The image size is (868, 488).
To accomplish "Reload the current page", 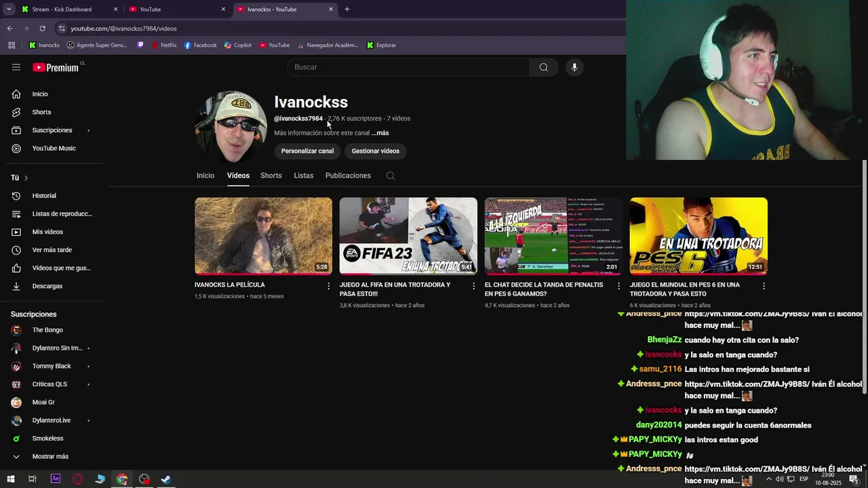I will pyautogui.click(x=42, y=28).
